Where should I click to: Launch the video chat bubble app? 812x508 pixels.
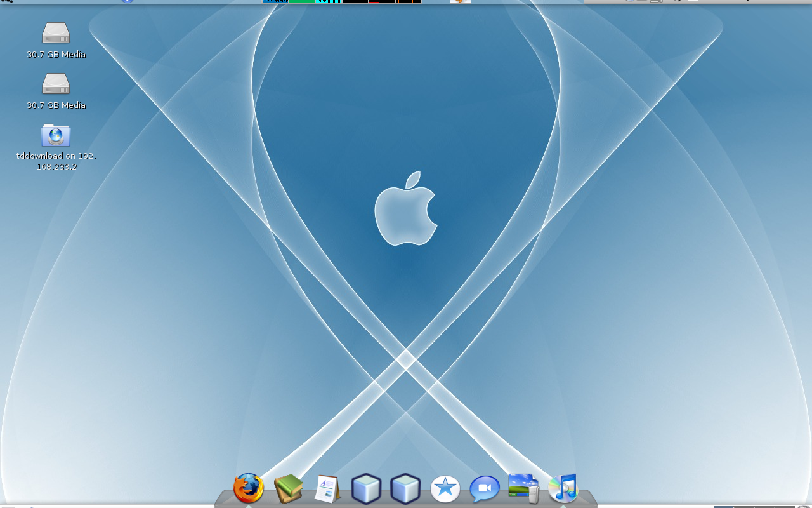click(x=485, y=489)
